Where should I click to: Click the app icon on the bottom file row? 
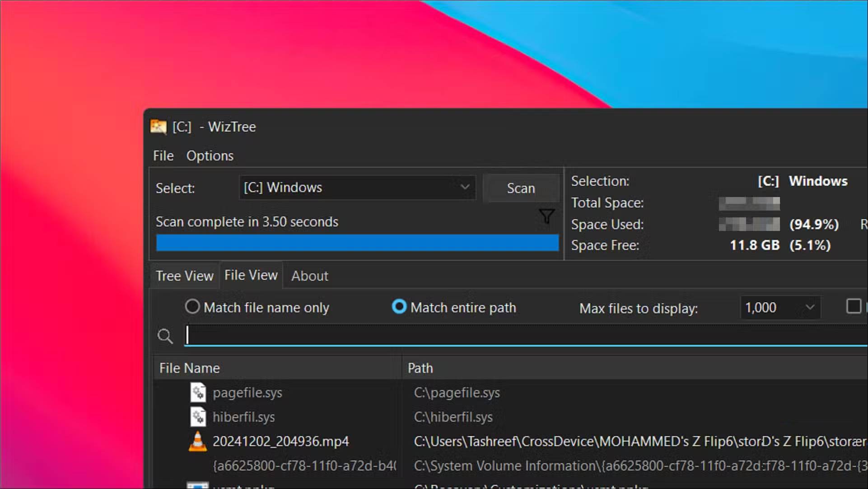coord(198,486)
